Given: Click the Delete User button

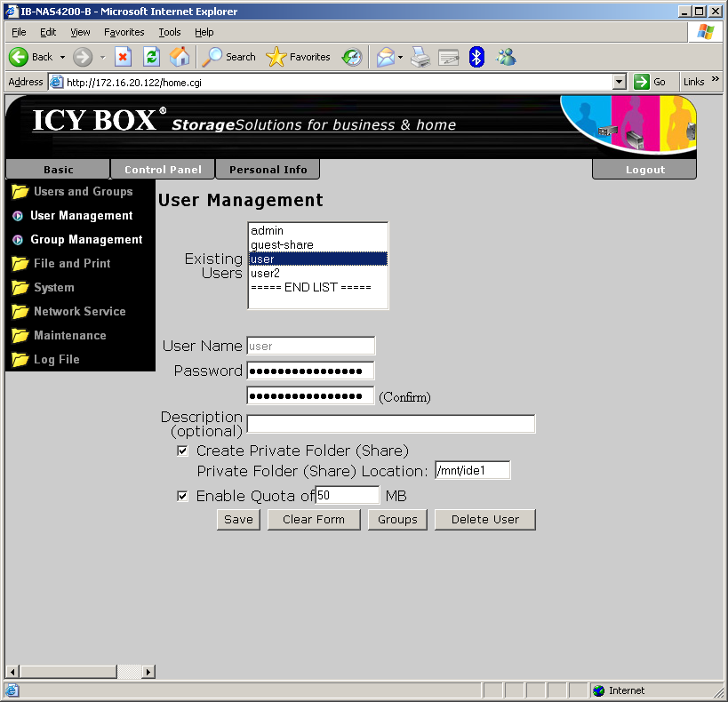Looking at the screenshot, I should (x=485, y=520).
